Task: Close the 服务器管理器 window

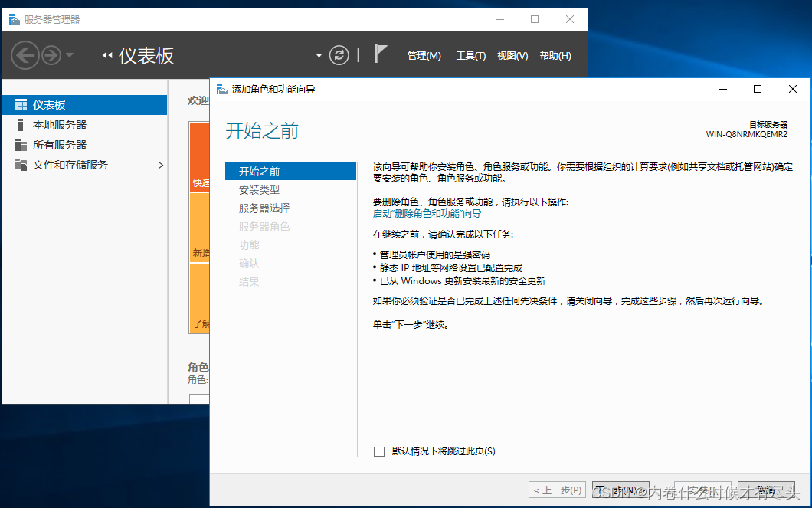Action: click(570, 19)
